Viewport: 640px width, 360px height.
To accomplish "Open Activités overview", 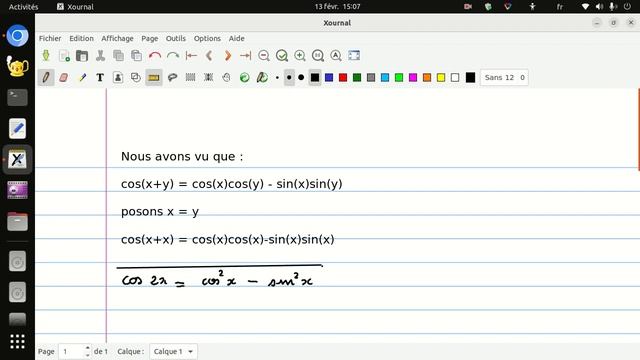I will (23, 7).
